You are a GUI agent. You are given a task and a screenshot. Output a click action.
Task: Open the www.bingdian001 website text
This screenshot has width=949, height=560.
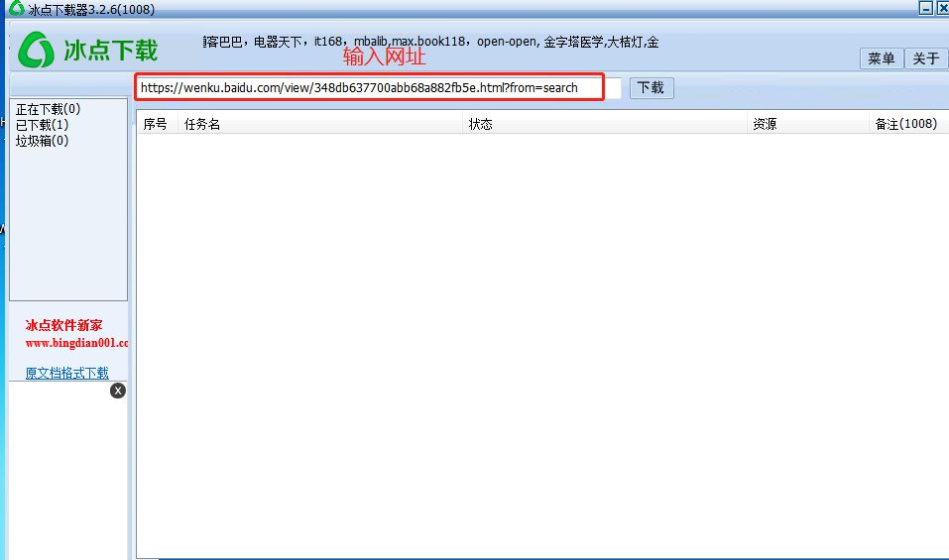(76, 343)
